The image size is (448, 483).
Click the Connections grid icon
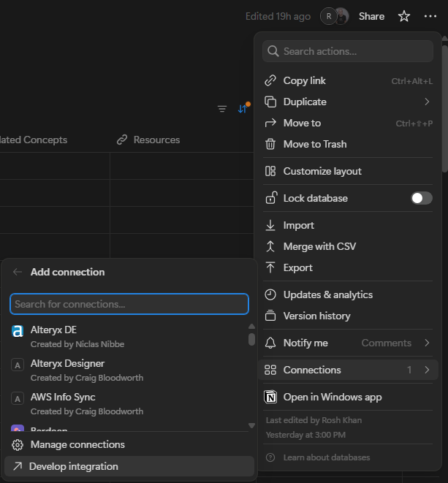click(270, 370)
